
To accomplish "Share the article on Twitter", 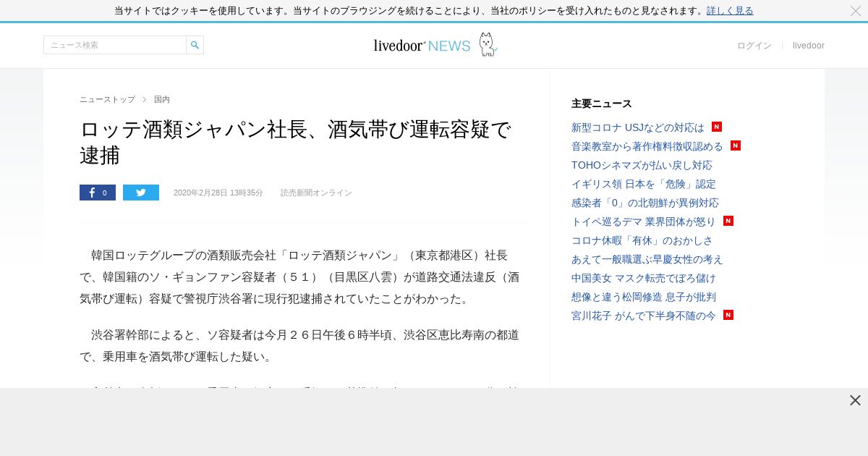I will pos(141,193).
